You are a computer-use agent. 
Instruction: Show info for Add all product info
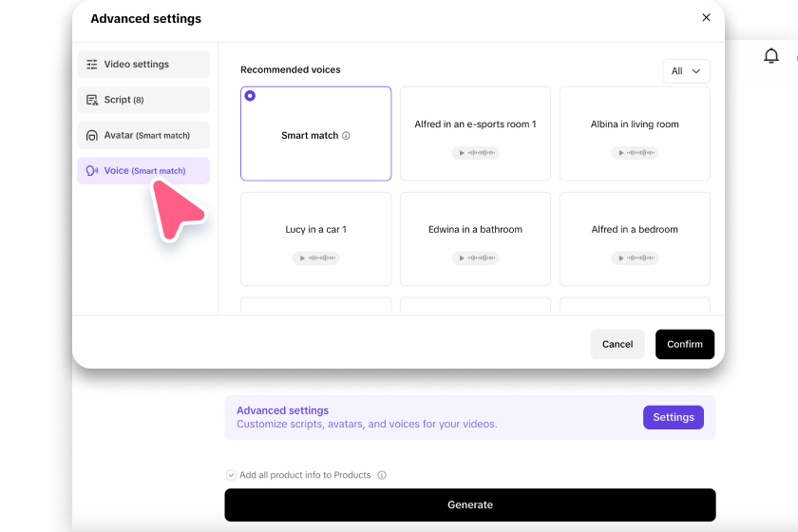coord(382,475)
